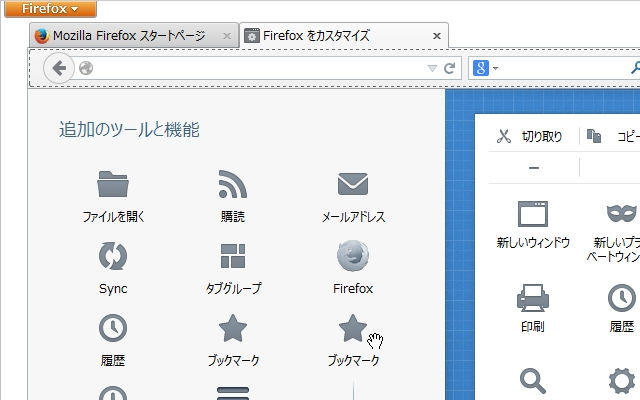640x400 pixels.
Task: Click the 印刷 printer icon
Action: (x=533, y=298)
